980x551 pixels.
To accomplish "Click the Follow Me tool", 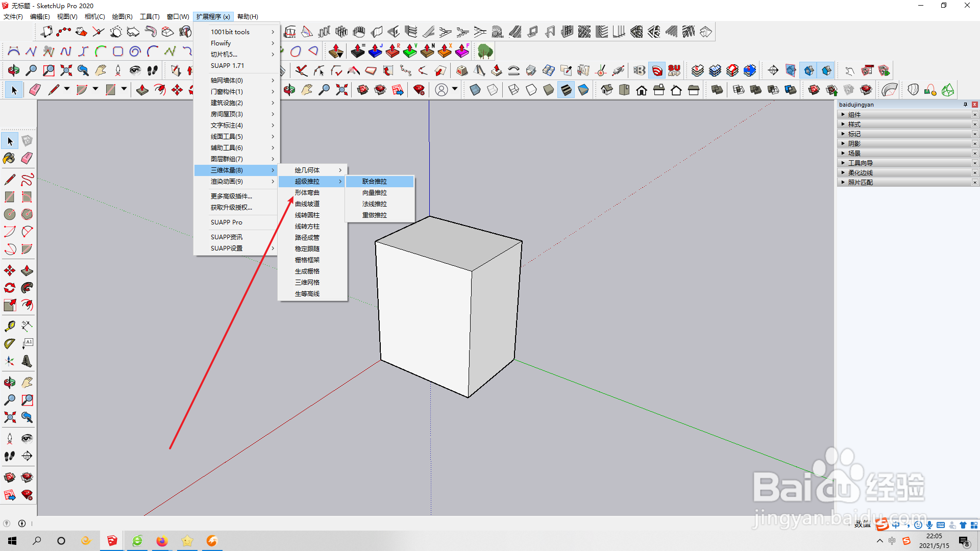I will coord(27,288).
